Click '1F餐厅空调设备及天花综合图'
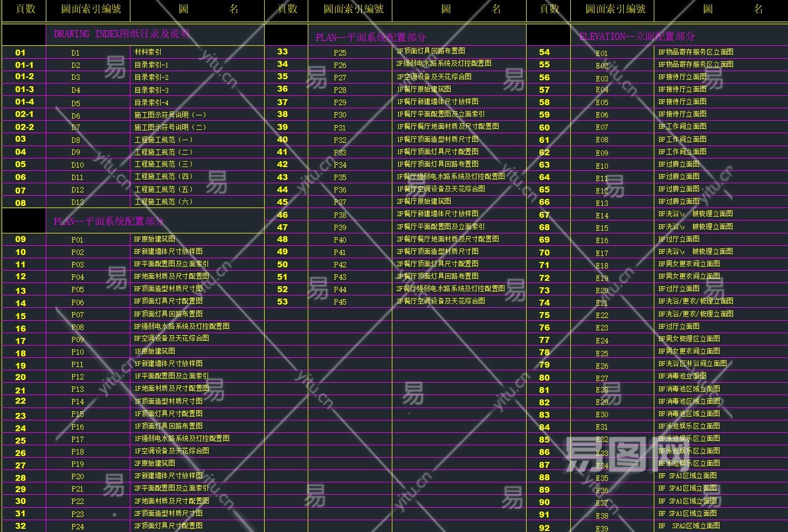Viewport: 788px width, 532px height. click(x=441, y=189)
